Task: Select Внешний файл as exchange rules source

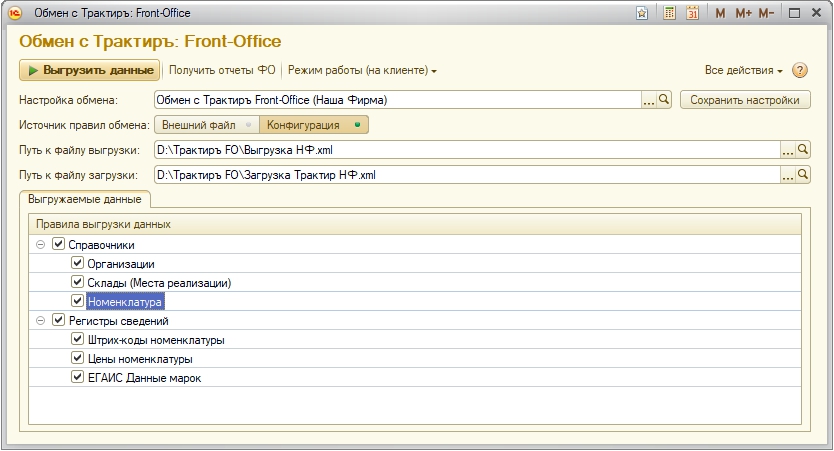Action: (203, 125)
